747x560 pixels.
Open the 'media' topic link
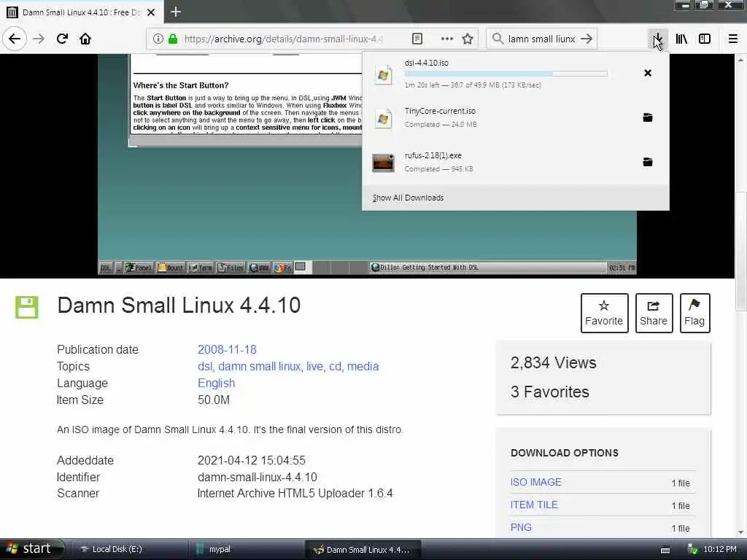(363, 366)
